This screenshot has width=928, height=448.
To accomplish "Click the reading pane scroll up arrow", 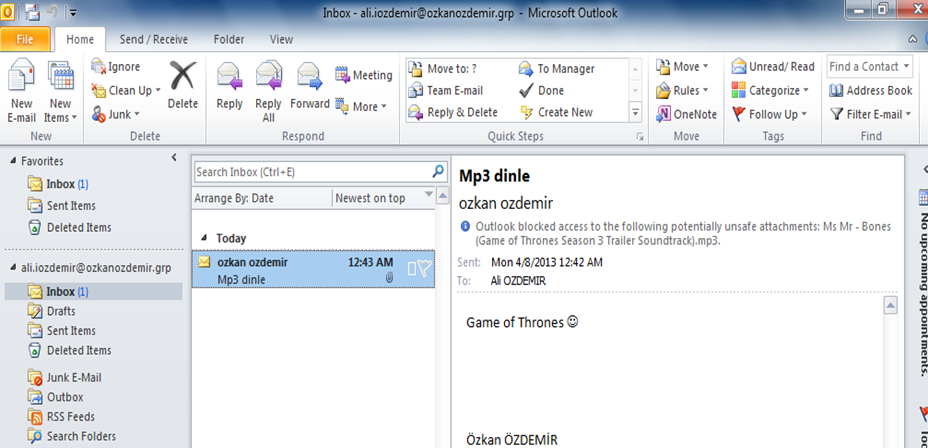I will tap(891, 305).
